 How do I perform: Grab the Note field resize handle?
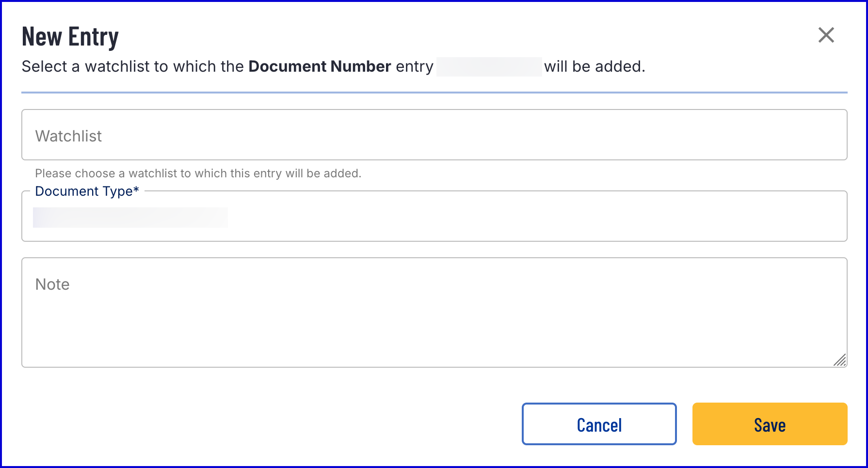[x=840, y=360]
